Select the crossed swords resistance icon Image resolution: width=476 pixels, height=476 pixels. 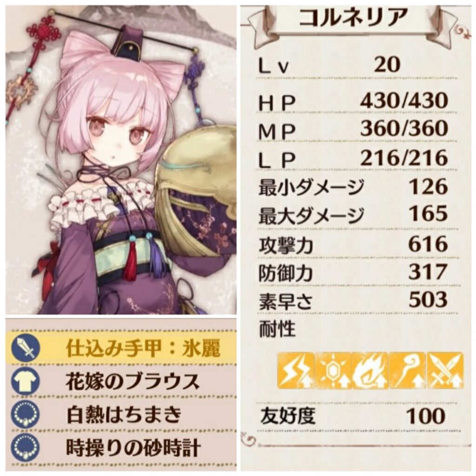pos(445,371)
